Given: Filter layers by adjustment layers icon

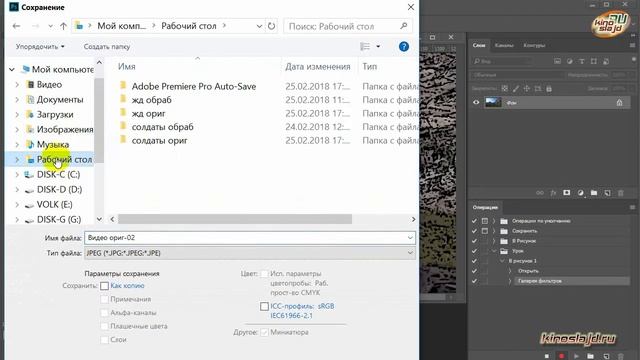Looking at the screenshot, I should tap(569, 61).
